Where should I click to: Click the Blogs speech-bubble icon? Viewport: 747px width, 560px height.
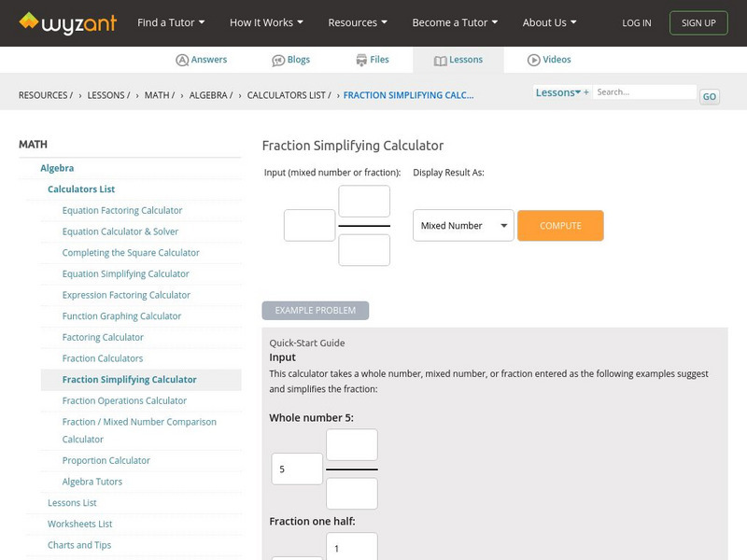point(278,60)
